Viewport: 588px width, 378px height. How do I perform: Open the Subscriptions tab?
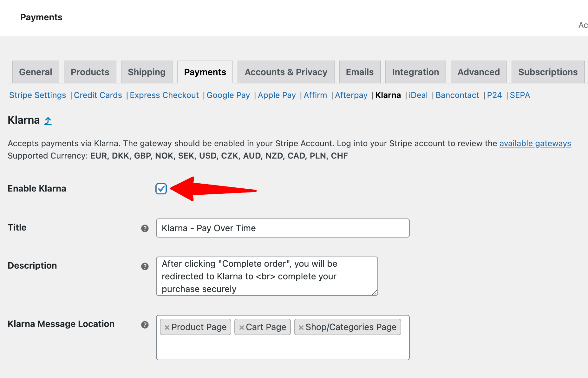548,72
